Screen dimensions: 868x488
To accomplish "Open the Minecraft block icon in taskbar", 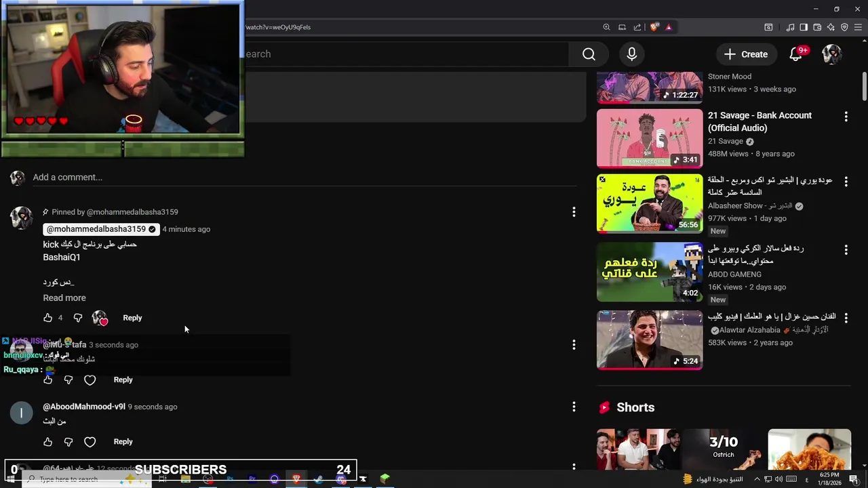I will pyautogui.click(x=385, y=479).
